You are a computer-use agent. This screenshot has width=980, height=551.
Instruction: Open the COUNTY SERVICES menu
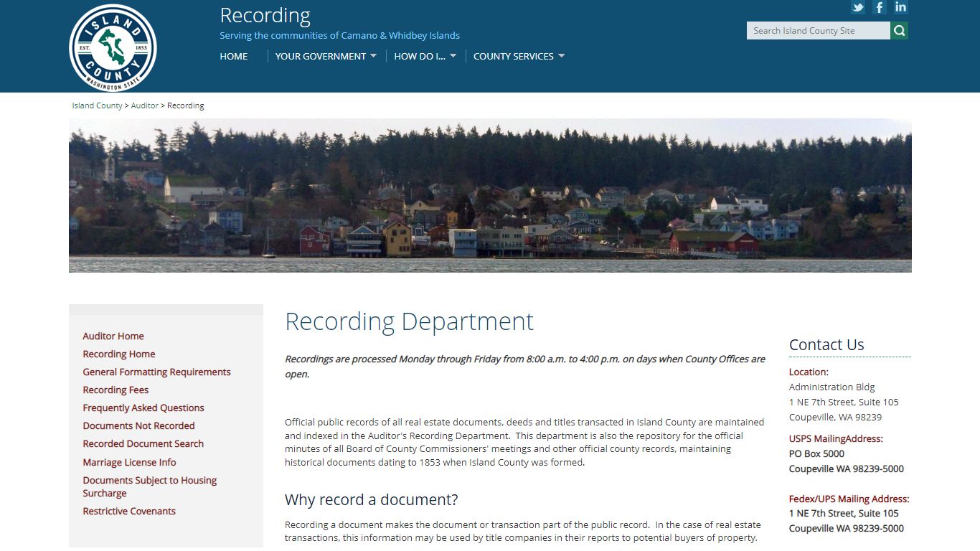tap(514, 56)
